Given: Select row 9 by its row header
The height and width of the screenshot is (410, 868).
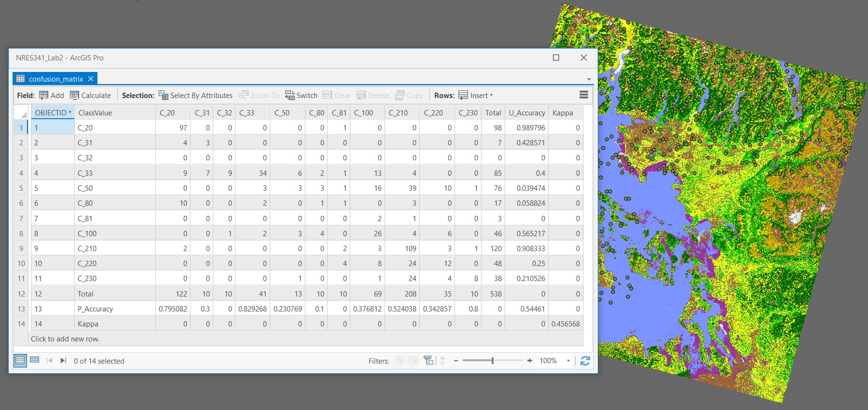Looking at the screenshot, I should coord(21,249).
